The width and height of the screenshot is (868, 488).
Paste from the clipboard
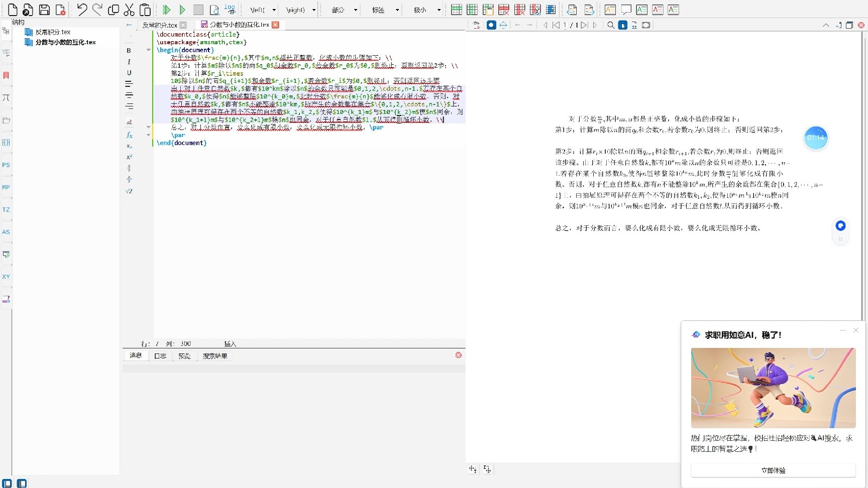[x=145, y=10]
